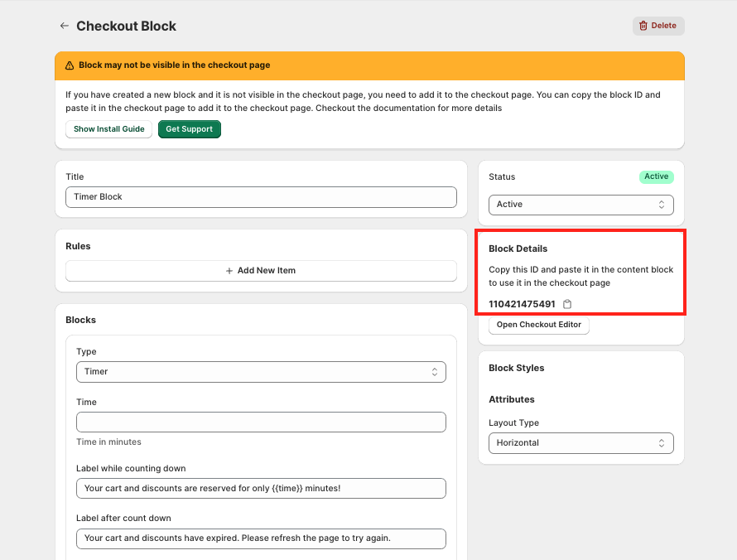Expand the Layout Type dropdown
Screen dimensions: 737x560
(x=580, y=443)
